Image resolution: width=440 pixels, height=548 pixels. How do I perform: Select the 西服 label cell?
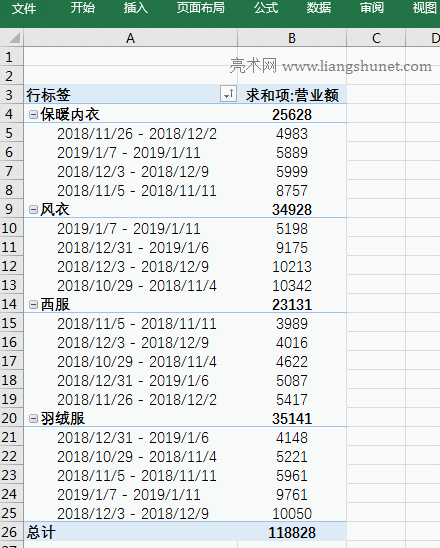click(130, 304)
